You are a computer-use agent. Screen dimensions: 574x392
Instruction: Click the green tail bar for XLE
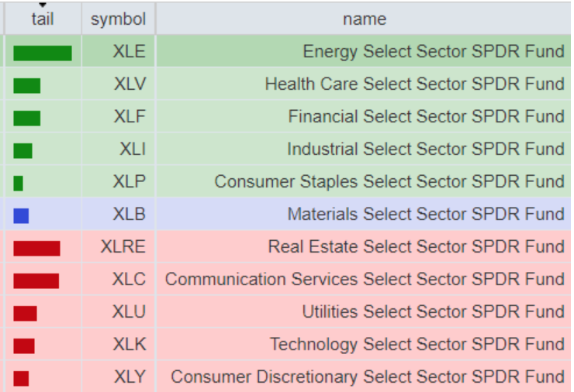pos(43,53)
